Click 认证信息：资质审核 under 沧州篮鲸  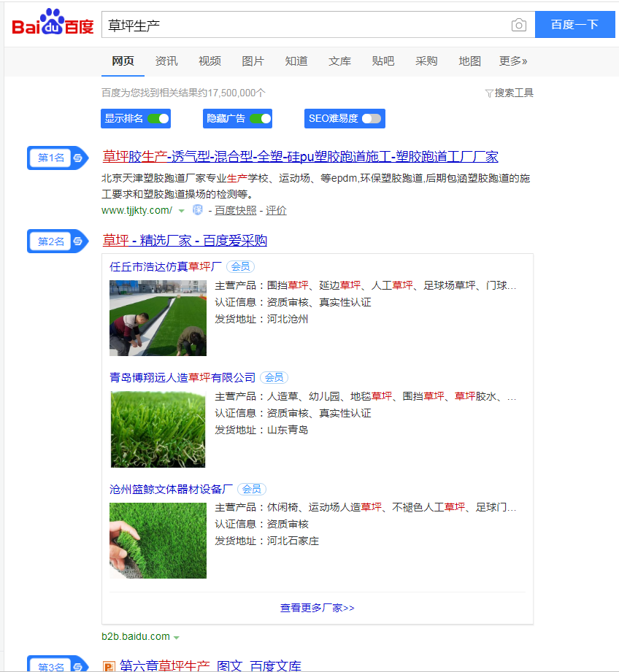[x=261, y=524]
